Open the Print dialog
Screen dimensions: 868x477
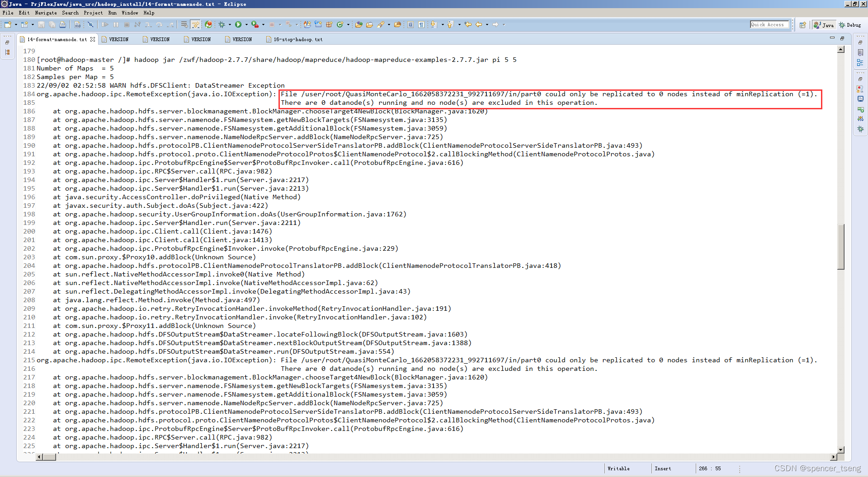coord(63,24)
